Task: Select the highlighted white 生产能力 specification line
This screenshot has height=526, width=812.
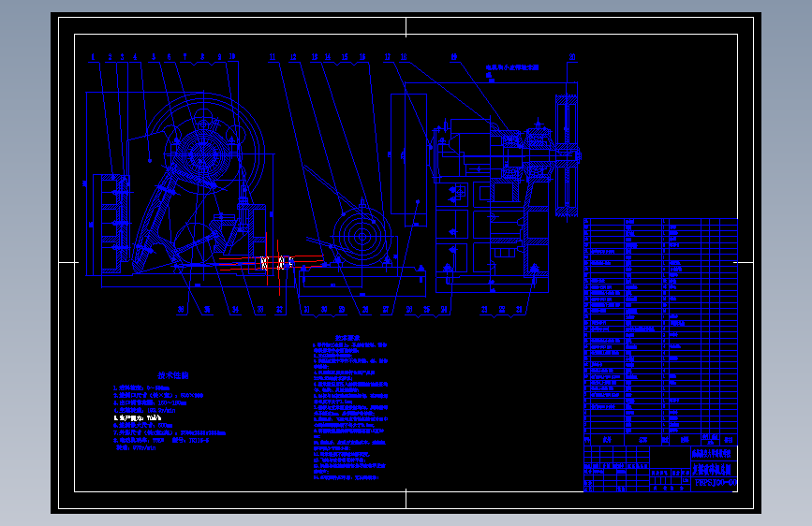Action: [138, 417]
